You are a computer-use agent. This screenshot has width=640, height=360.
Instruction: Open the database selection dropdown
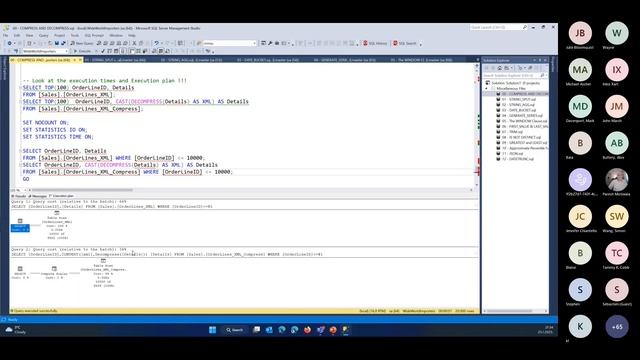click(x=45, y=51)
